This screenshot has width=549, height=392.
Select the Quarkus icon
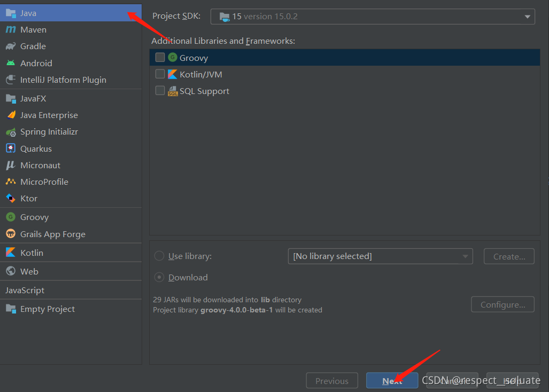pos(11,148)
